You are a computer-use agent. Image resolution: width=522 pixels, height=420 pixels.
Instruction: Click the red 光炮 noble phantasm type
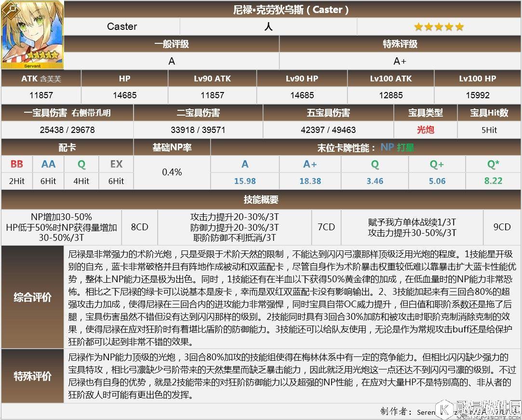[x=426, y=130]
